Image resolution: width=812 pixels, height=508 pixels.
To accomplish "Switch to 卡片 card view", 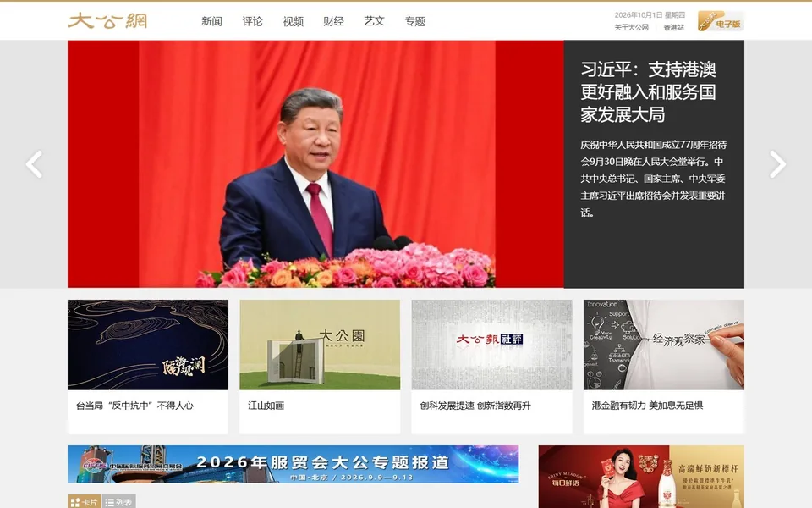I will point(85,502).
